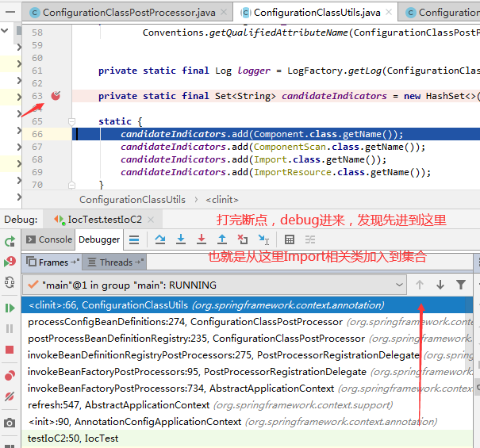Toggle the breakpoint on line 63

[56, 96]
